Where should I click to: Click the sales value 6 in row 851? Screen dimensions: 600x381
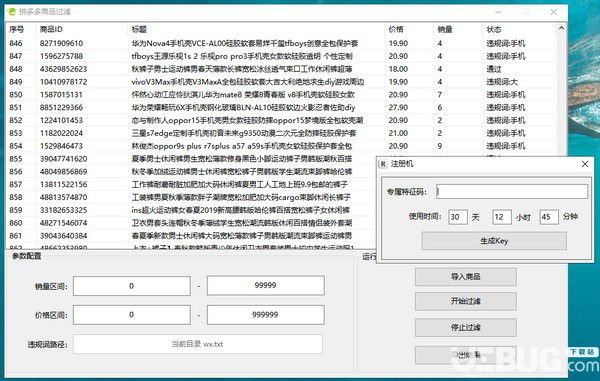[x=440, y=108]
